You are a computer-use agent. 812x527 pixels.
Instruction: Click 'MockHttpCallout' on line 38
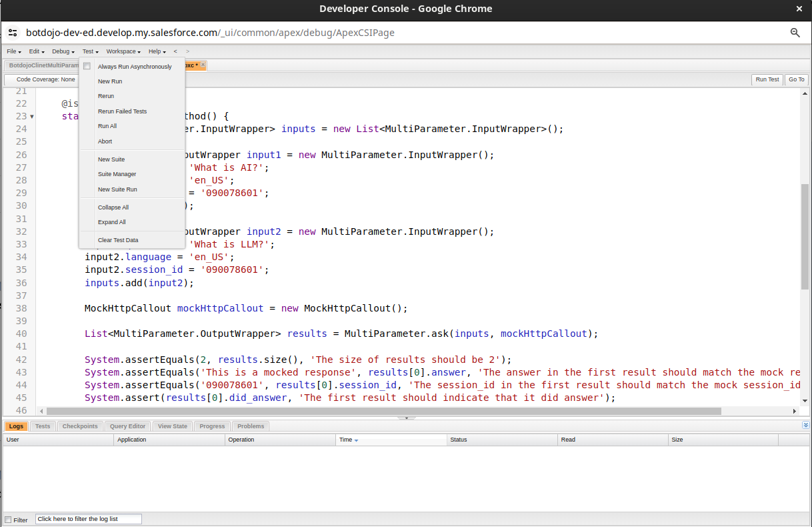[128, 308]
